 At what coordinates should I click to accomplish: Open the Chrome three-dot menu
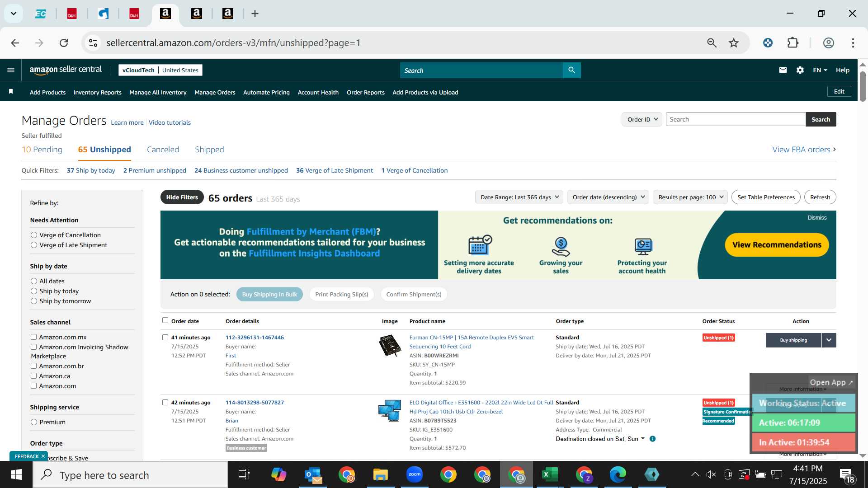853,43
